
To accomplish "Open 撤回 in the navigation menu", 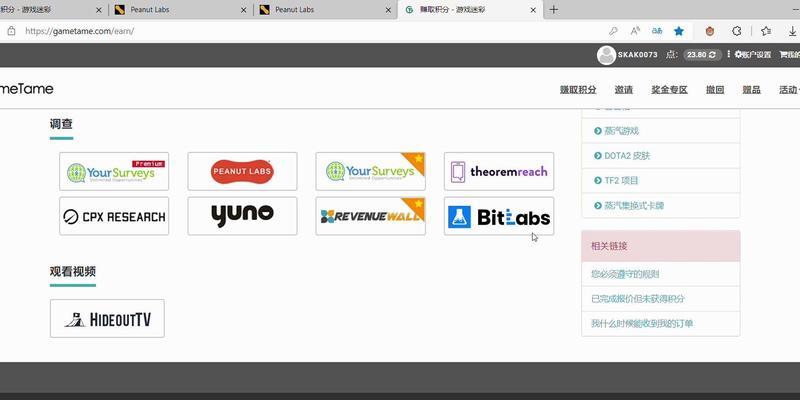I will pos(715,90).
